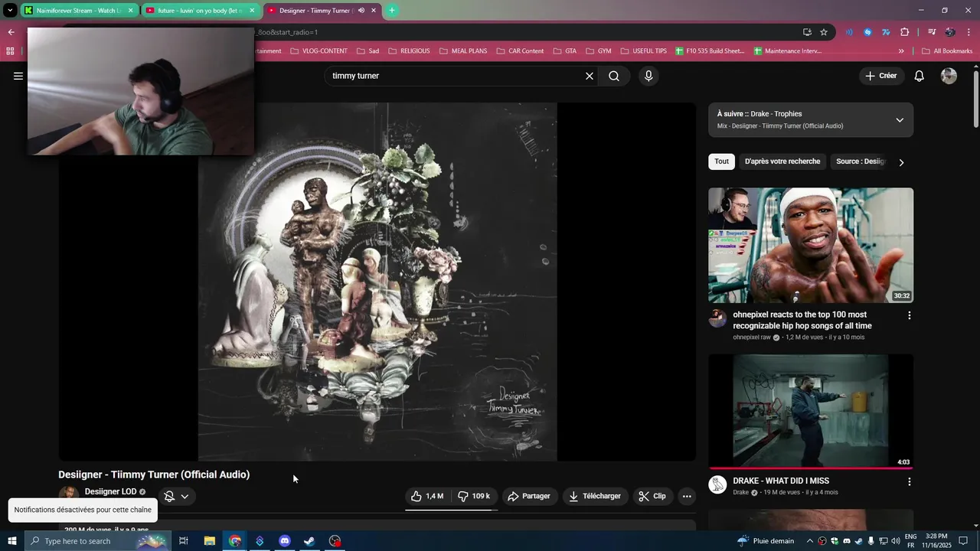Open USEFUL TIPS bookmark folder
Viewport: 980px width, 551px height.
tap(643, 51)
